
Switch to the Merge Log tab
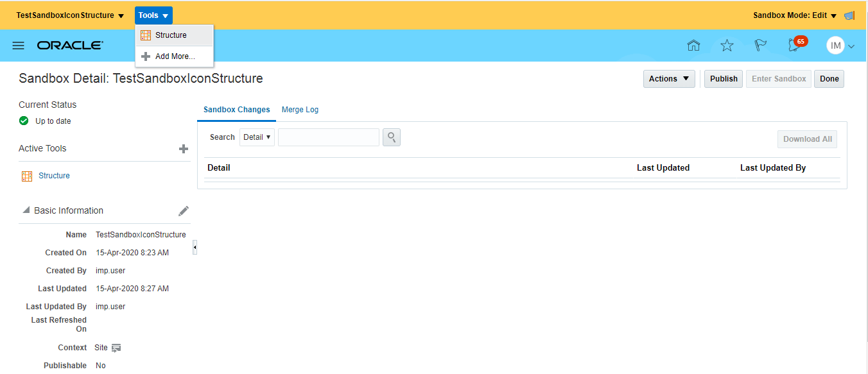[x=300, y=110]
